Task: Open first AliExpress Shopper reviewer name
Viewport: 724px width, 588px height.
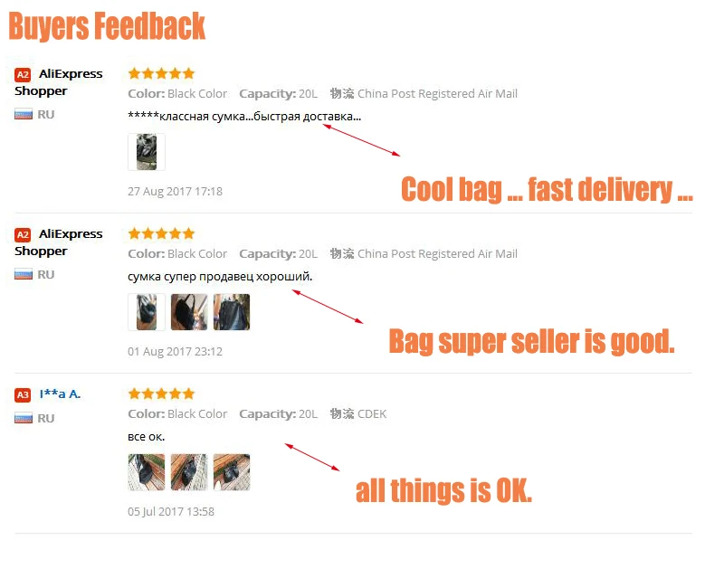Action: tap(59, 82)
